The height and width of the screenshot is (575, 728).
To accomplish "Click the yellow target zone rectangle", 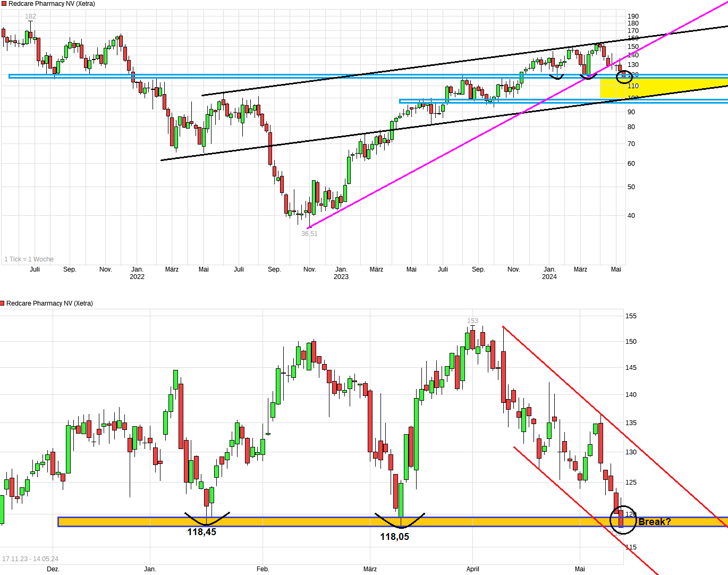I will pos(663,88).
